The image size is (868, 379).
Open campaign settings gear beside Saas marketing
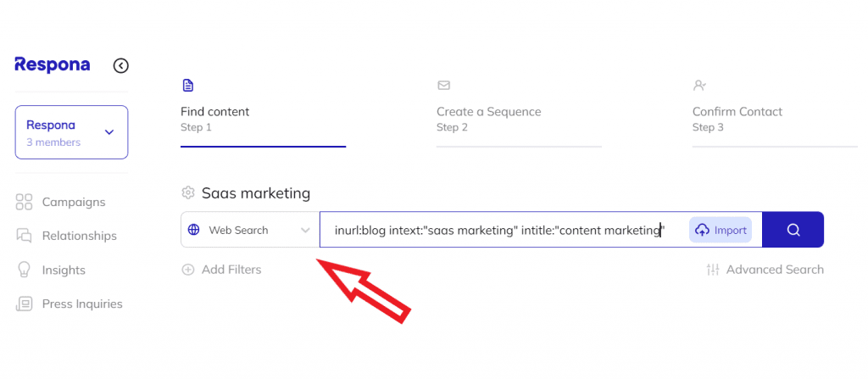[188, 192]
